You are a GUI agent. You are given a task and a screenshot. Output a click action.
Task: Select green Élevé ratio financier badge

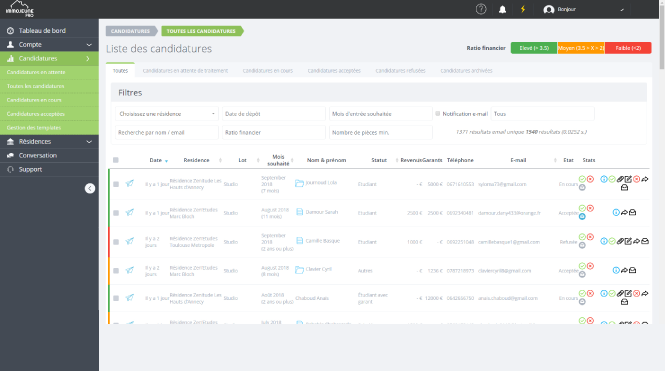point(534,48)
